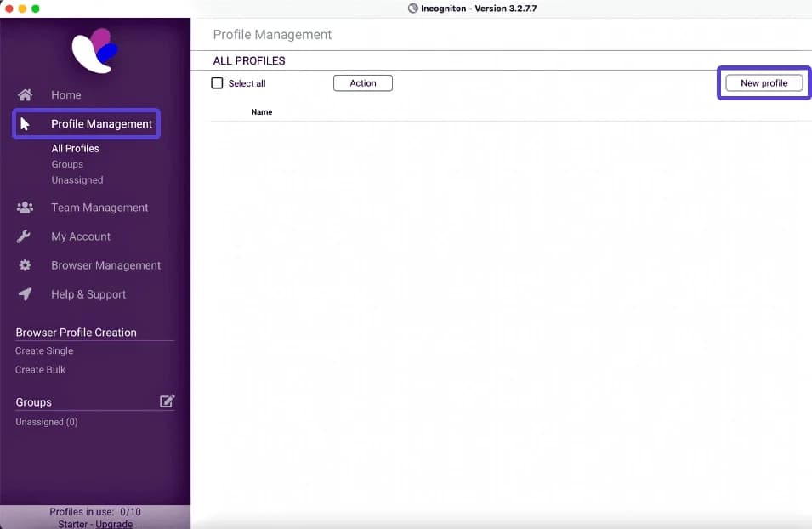Click the Team Management people icon
The width and height of the screenshot is (812, 529).
[26, 208]
